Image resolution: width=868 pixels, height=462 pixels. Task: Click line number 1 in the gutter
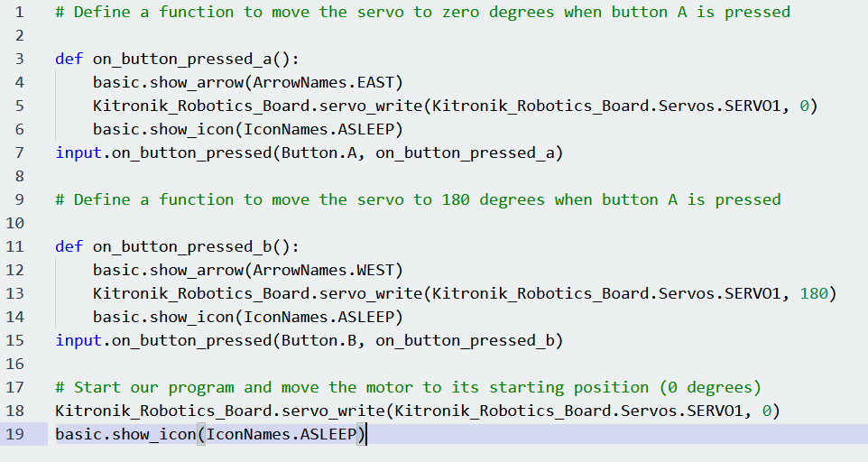click(18, 13)
